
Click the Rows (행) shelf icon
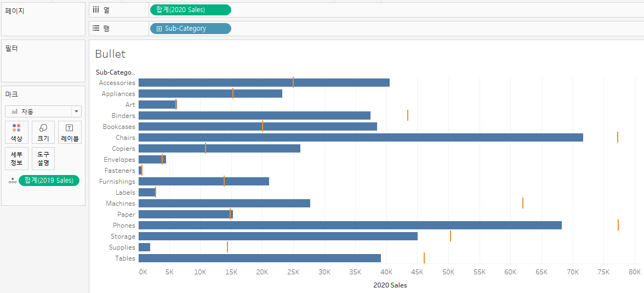pyautogui.click(x=96, y=29)
